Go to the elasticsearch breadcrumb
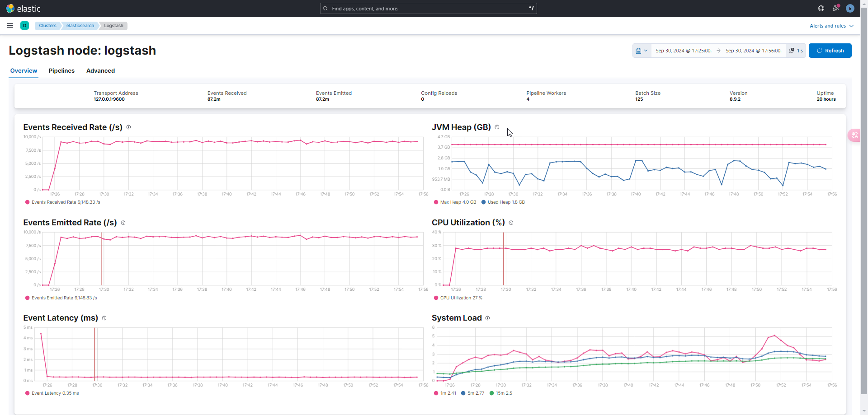 [80, 26]
